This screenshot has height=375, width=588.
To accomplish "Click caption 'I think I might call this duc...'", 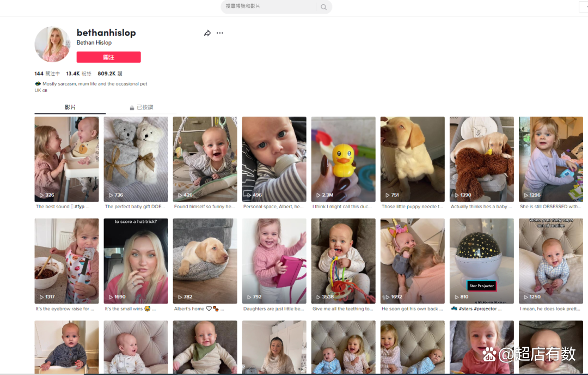I will 342,207.
